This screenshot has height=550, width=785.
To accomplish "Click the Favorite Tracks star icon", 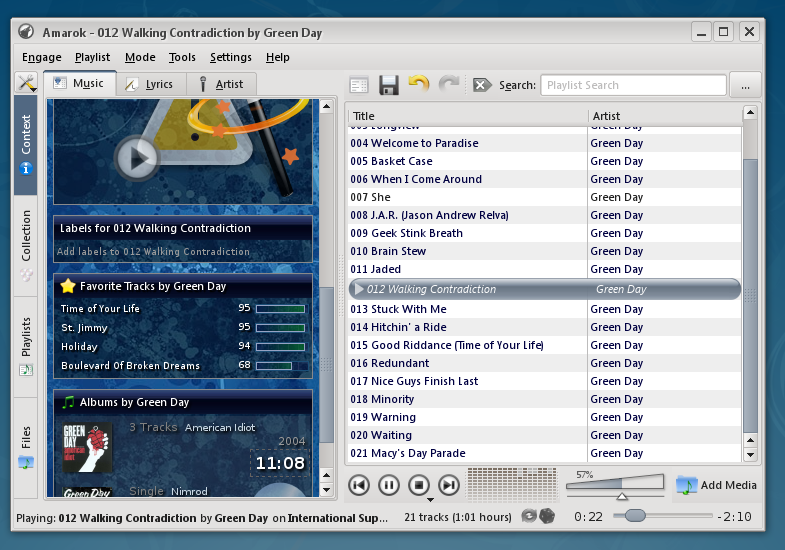I will (x=68, y=286).
